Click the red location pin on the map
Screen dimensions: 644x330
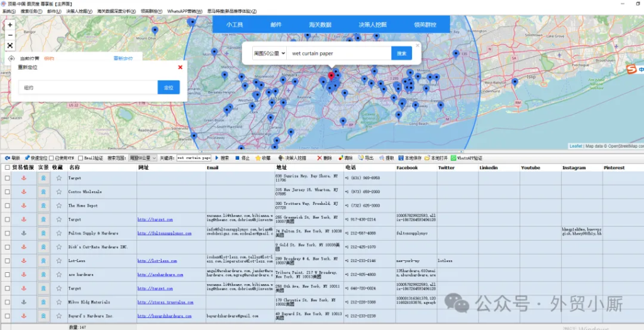tap(331, 77)
